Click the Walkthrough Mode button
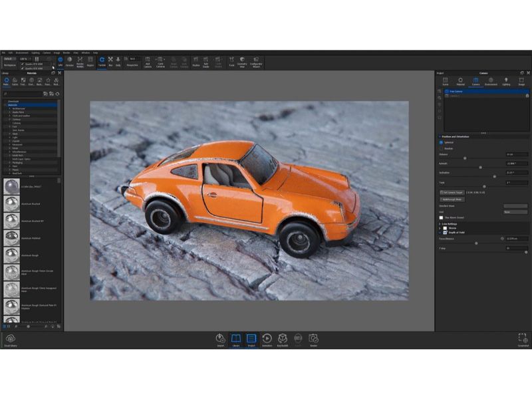Screen dimensions: 532x399 tap(452, 199)
